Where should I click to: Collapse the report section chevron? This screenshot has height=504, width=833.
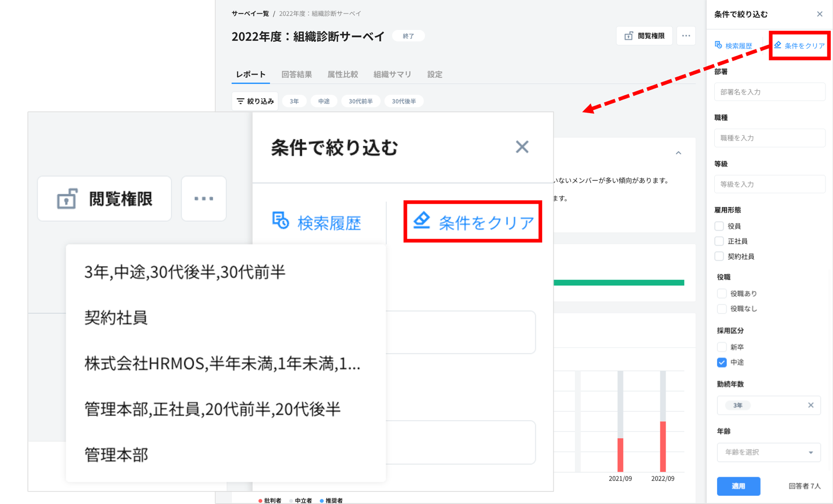pyautogui.click(x=678, y=153)
